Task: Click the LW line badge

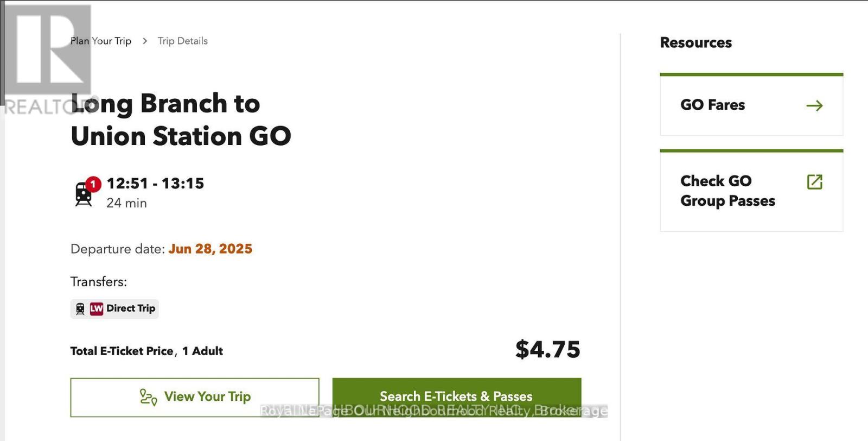Action: tap(97, 309)
